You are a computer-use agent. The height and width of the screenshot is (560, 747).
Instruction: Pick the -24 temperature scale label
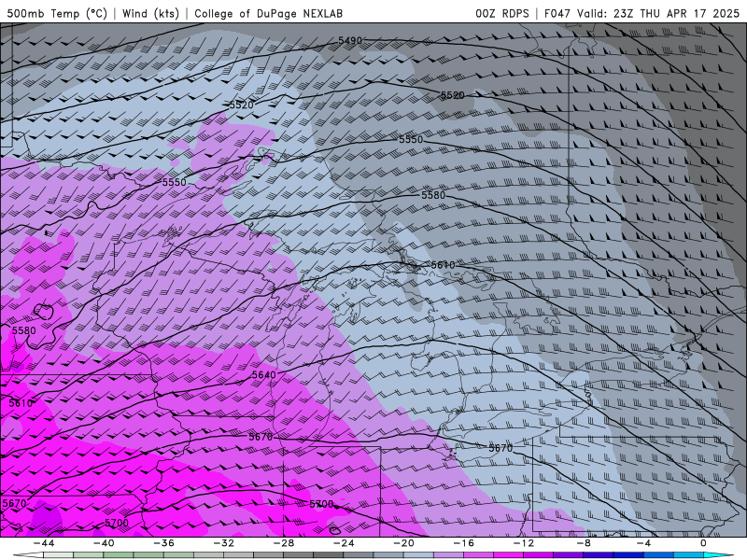[x=344, y=543]
